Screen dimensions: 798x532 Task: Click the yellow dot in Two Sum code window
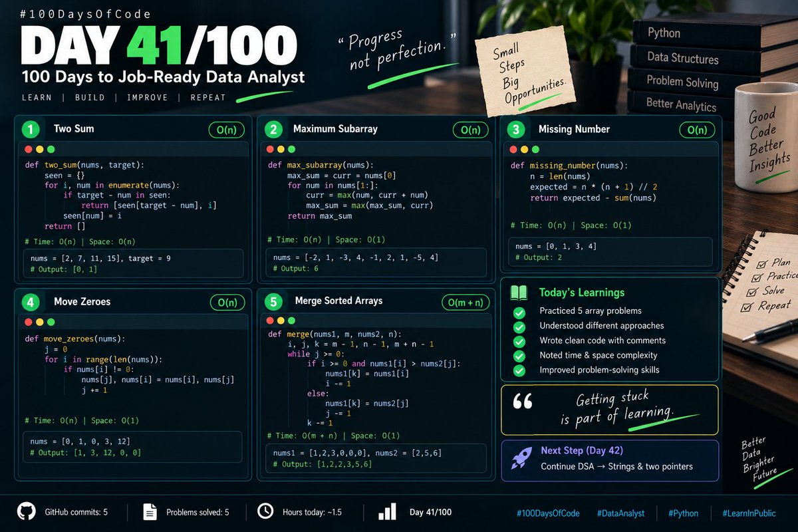(x=40, y=150)
